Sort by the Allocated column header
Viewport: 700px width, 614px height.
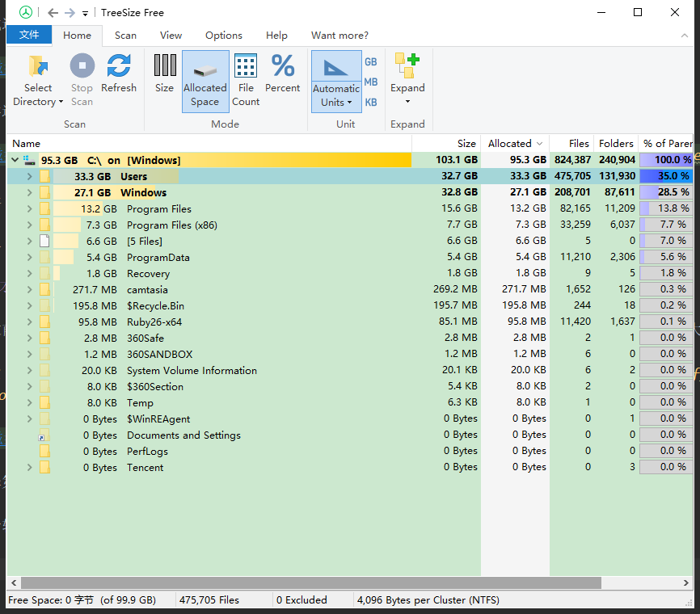coord(509,143)
